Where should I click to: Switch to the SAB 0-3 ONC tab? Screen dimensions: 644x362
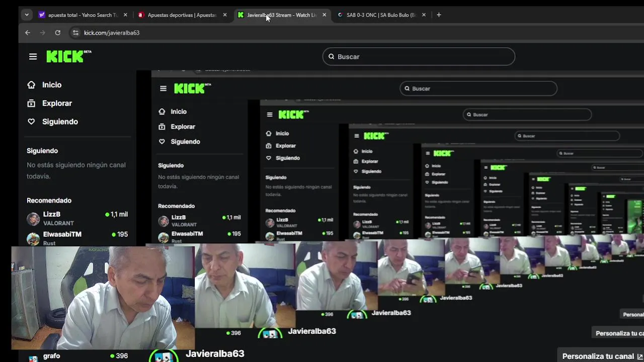coord(381,15)
